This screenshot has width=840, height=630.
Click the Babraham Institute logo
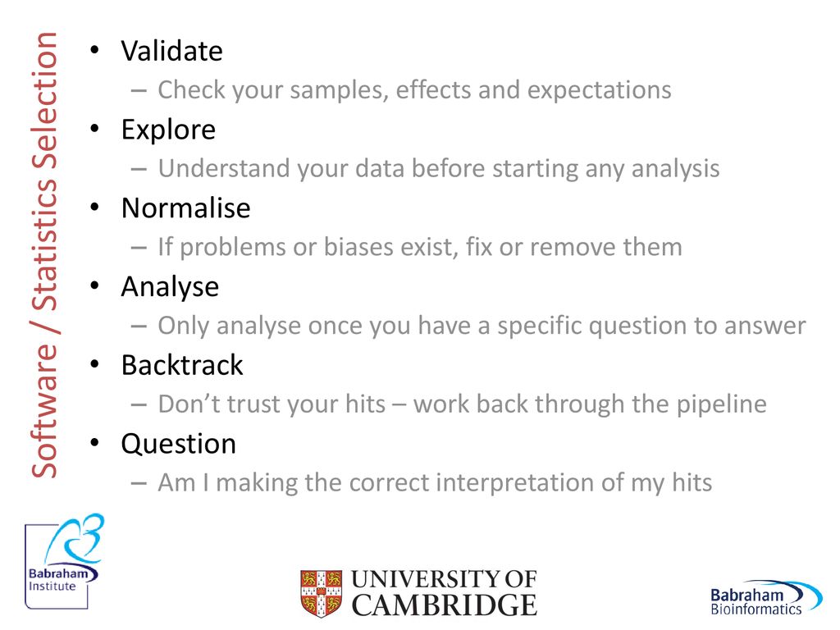click(64, 561)
